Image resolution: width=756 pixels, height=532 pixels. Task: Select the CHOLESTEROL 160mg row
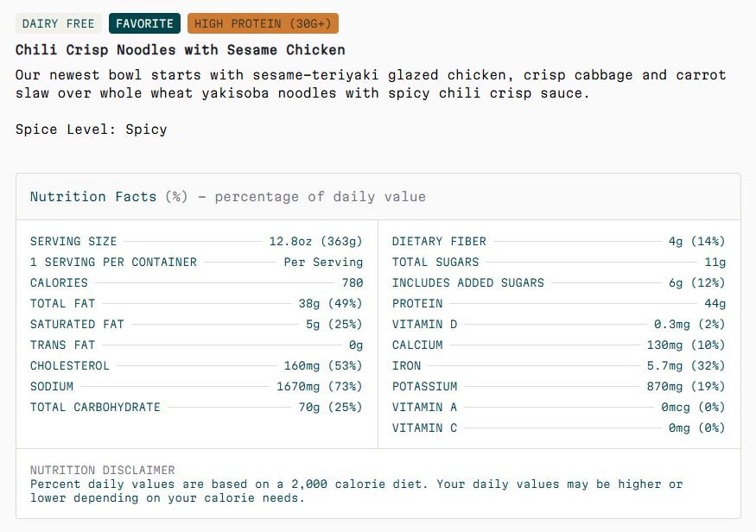coord(196,365)
